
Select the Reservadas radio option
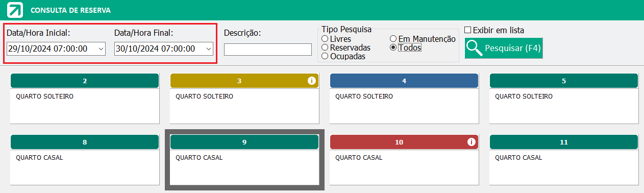[x=325, y=47]
